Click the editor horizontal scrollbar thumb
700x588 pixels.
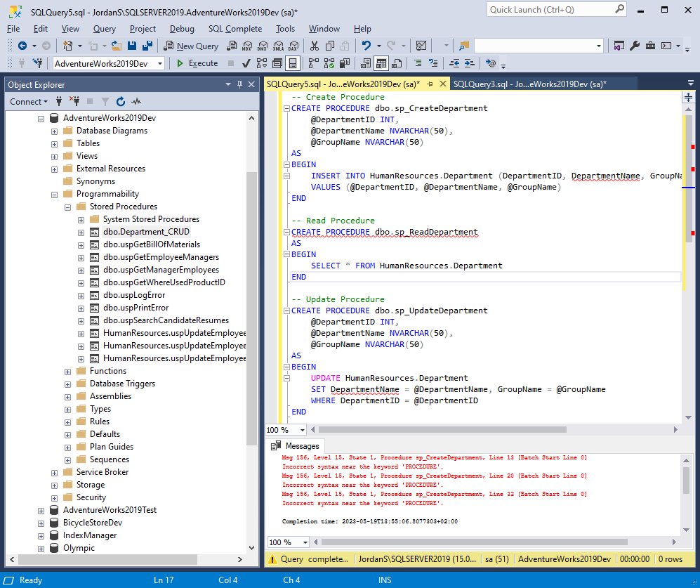442,430
